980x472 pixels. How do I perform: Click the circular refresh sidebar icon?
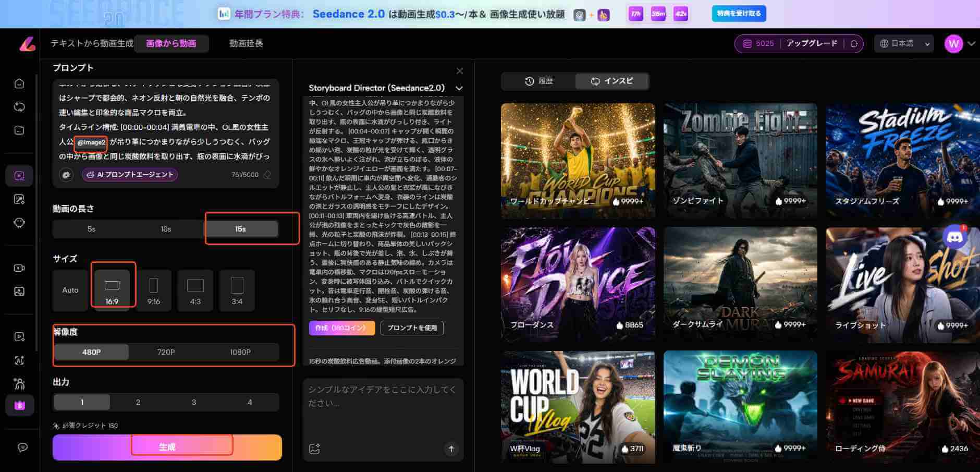[x=19, y=107]
